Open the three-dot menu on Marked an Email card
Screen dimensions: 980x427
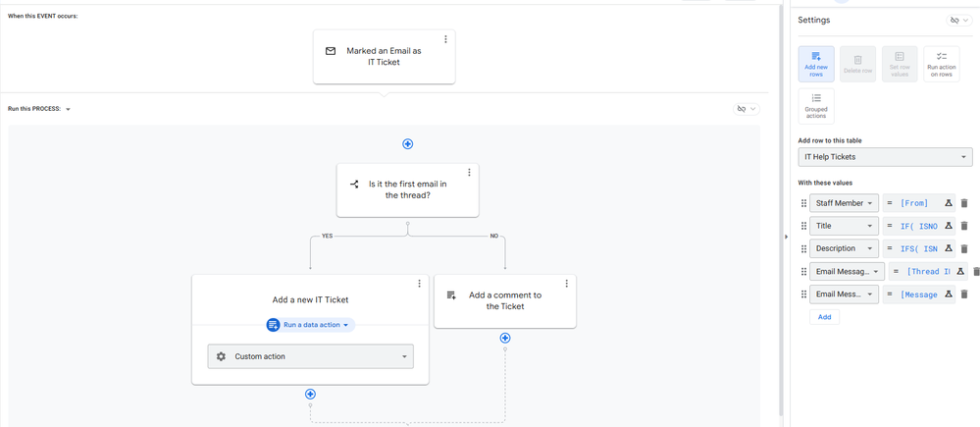445,39
